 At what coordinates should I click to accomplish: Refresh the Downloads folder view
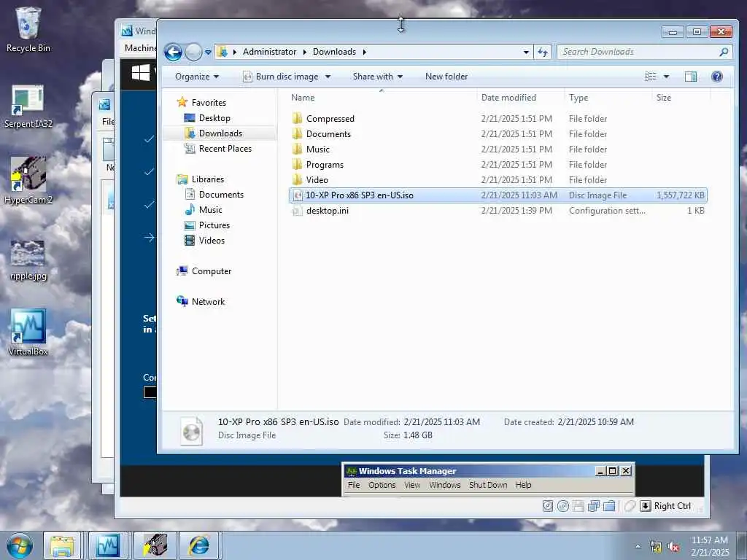(x=543, y=52)
